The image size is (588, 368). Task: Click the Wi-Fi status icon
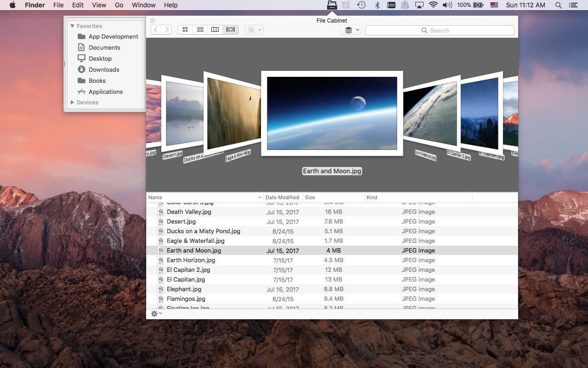433,5
